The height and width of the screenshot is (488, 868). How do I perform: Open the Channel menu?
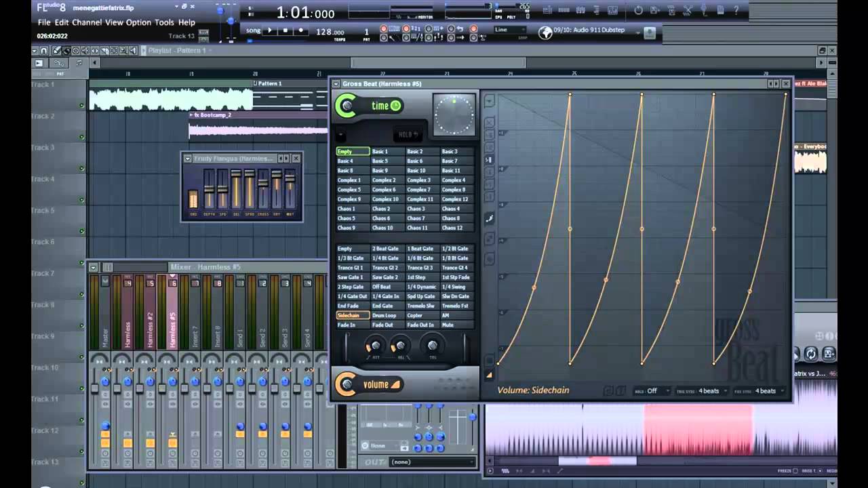(x=87, y=22)
